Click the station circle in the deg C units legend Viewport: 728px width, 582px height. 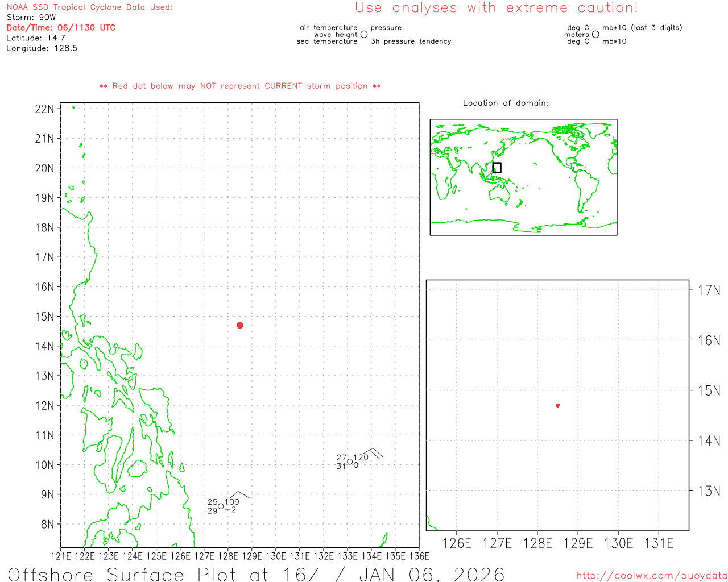pyautogui.click(x=595, y=35)
